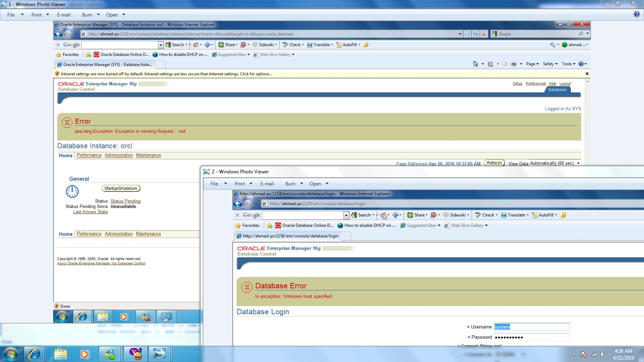Click the blue Help icon in Photo Viewer
The image size is (644, 362).
(636, 14)
